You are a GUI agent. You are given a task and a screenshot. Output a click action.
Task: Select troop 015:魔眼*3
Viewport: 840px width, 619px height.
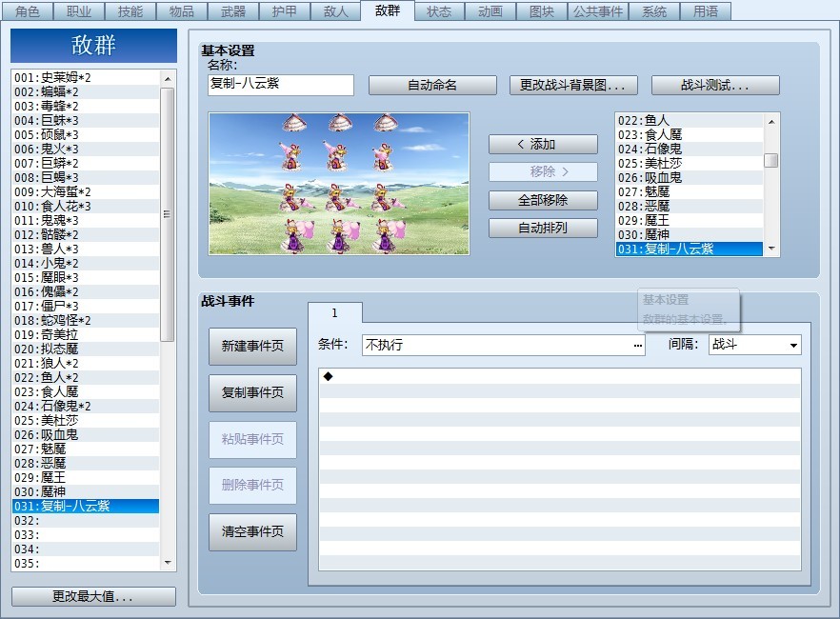click(86, 277)
